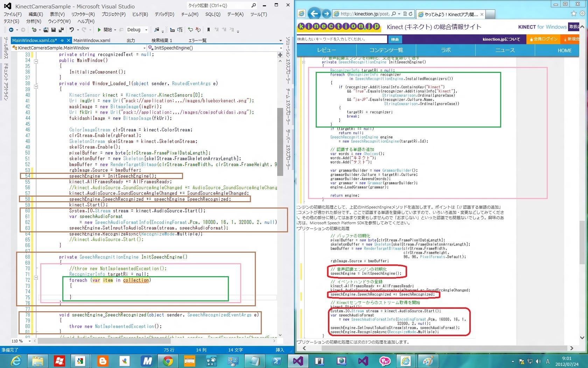Click the bookmark toggle toolbar icon
Viewport: 588px width, 368px height.
click(x=209, y=30)
